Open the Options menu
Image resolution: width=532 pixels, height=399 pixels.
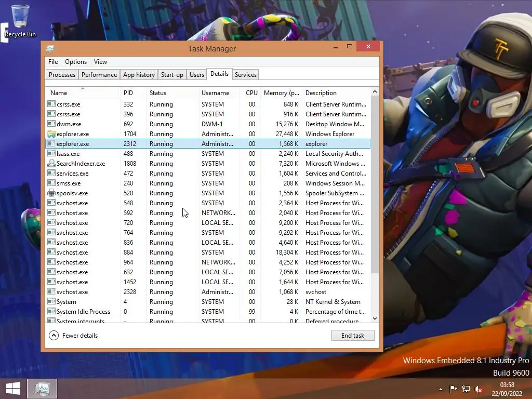pyautogui.click(x=76, y=62)
